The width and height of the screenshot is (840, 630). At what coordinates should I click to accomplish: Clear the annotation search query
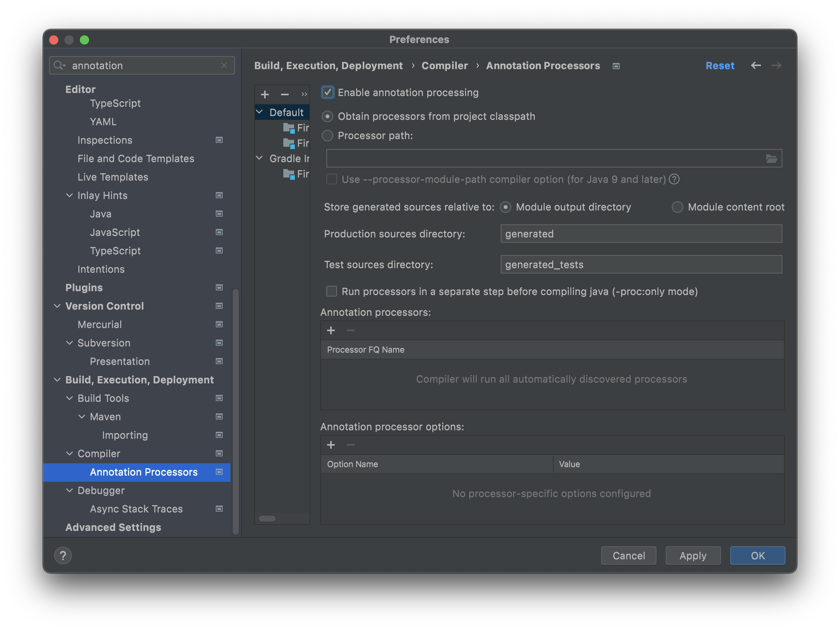[225, 65]
